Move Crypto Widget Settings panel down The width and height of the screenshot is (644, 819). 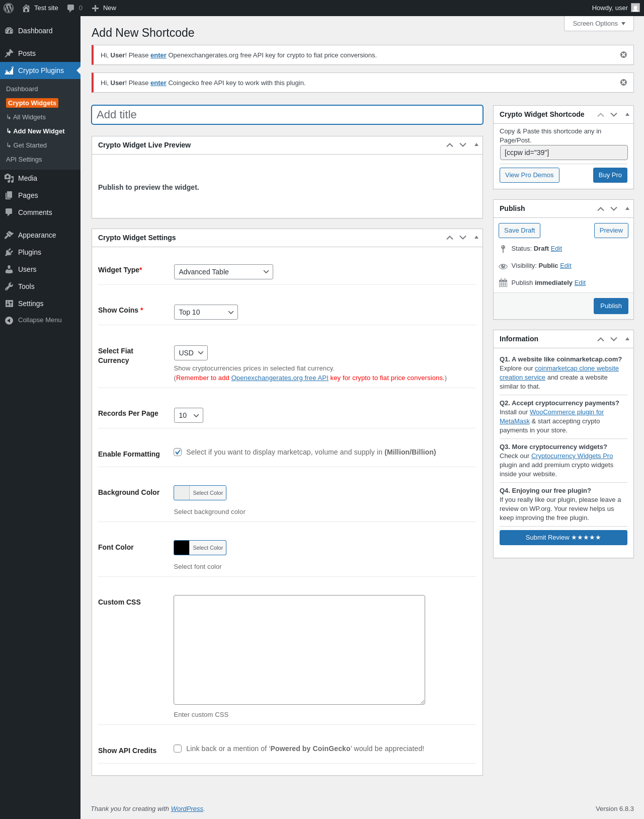(463, 238)
